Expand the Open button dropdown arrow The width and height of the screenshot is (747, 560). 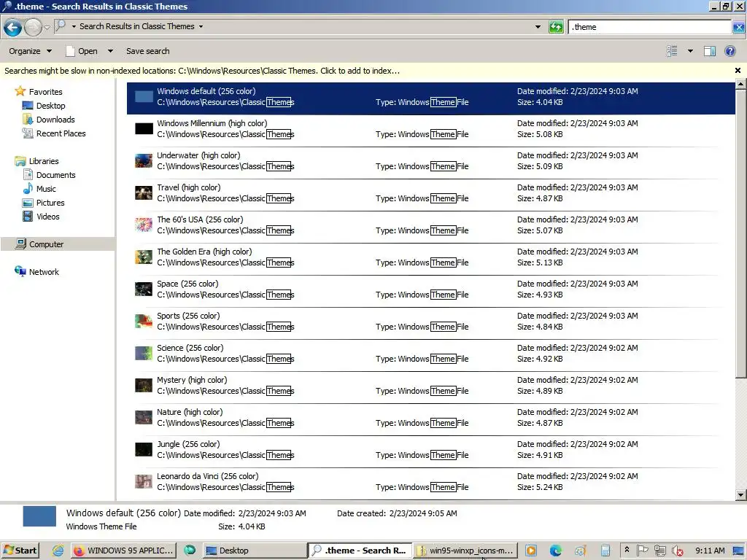click(x=111, y=51)
